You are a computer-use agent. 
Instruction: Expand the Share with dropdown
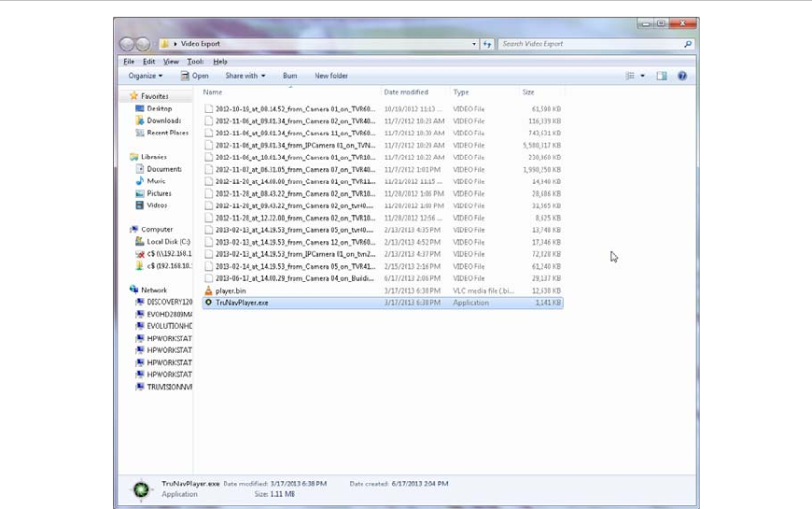pos(245,76)
